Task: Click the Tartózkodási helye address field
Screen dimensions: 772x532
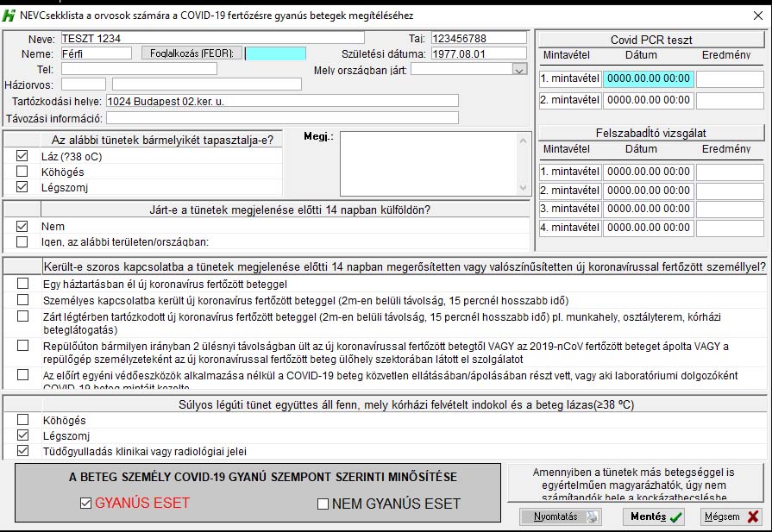Action: pos(283,101)
